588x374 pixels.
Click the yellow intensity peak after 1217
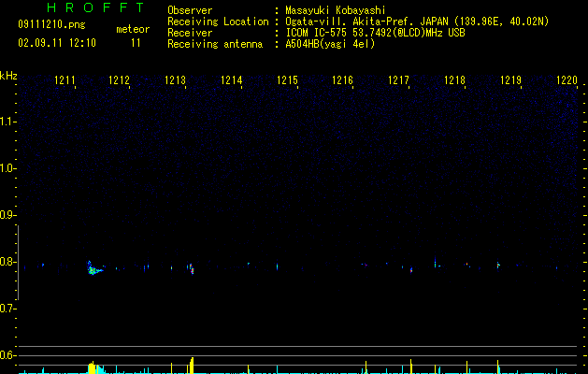[411, 367]
